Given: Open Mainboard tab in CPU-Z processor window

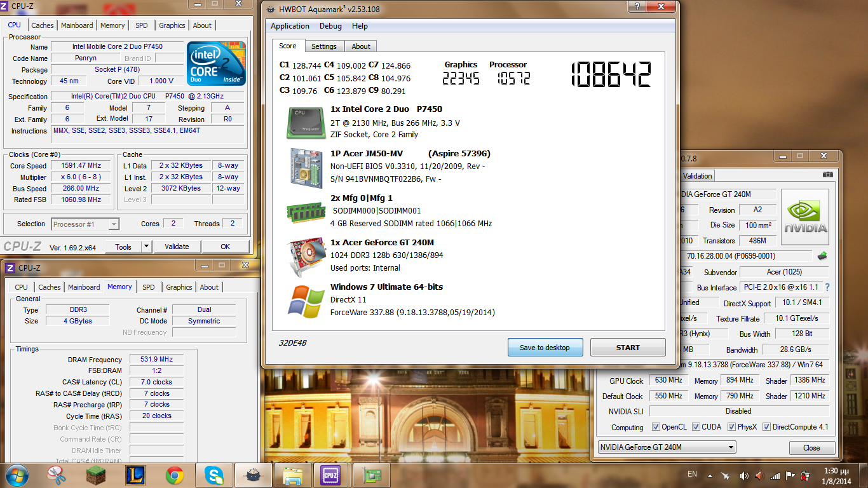Looking at the screenshot, I should 77,25.
